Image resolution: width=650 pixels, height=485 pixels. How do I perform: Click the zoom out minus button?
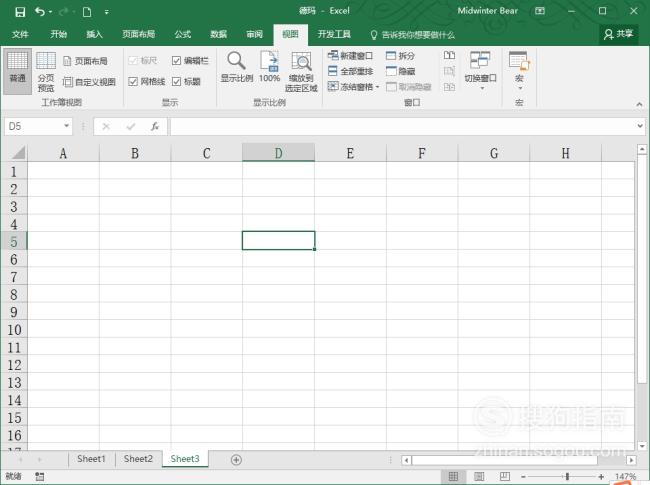(x=523, y=477)
